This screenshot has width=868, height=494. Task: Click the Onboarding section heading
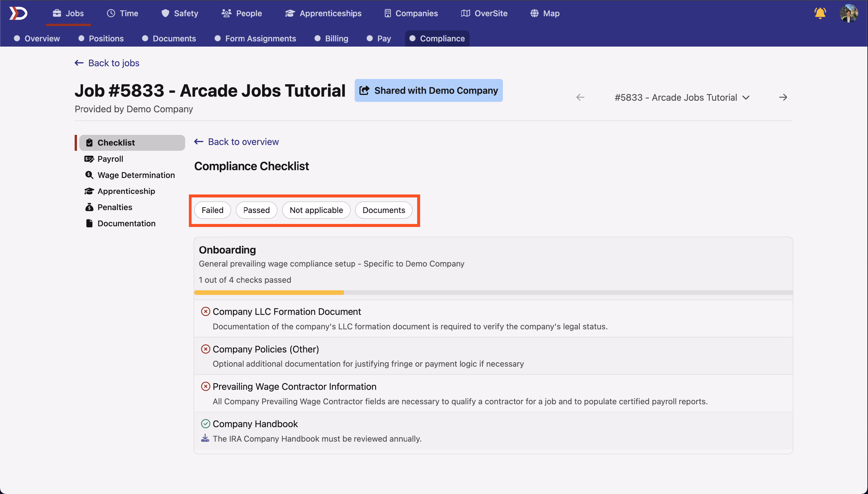tap(227, 250)
